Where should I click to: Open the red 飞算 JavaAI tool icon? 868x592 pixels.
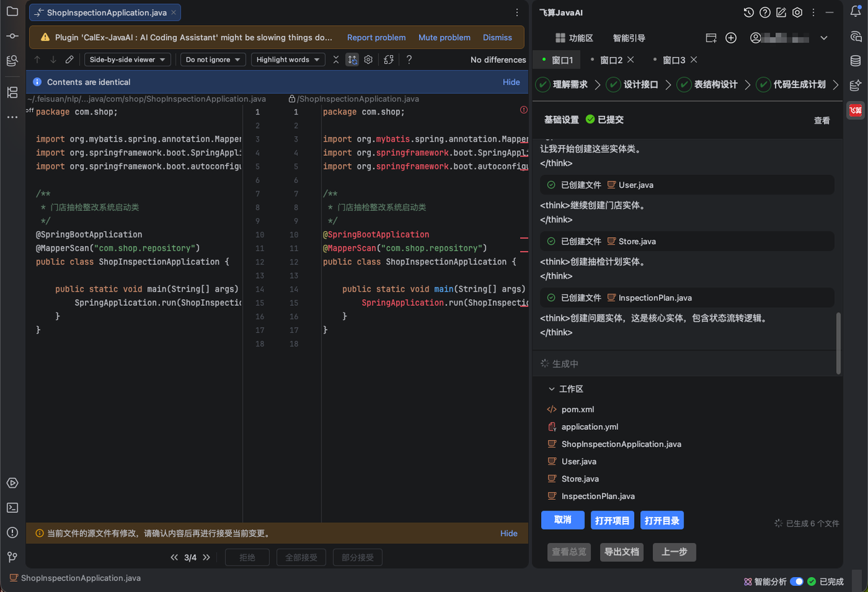click(x=856, y=110)
